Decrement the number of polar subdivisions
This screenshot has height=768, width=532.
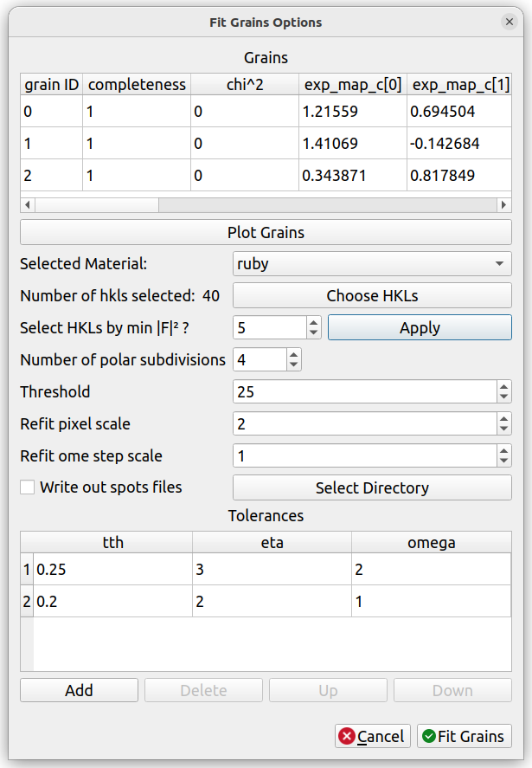click(293, 365)
